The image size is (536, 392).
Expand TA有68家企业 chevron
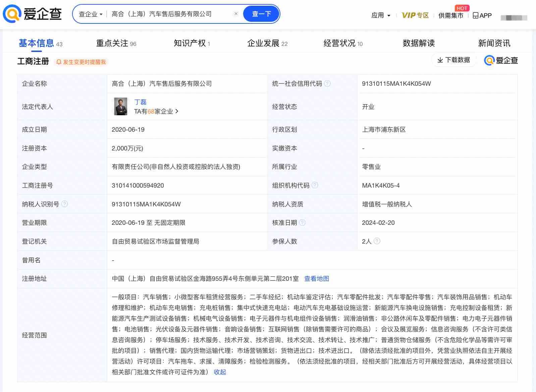[177, 111]
